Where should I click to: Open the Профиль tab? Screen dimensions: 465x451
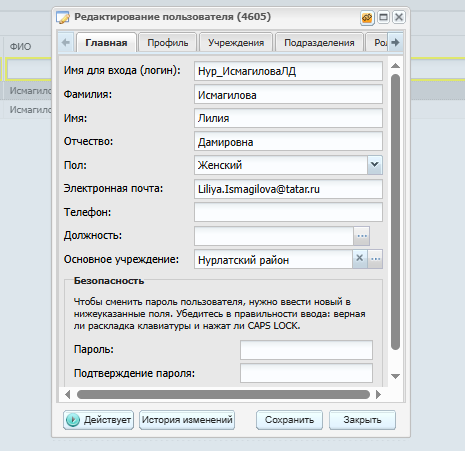(168, 43)
